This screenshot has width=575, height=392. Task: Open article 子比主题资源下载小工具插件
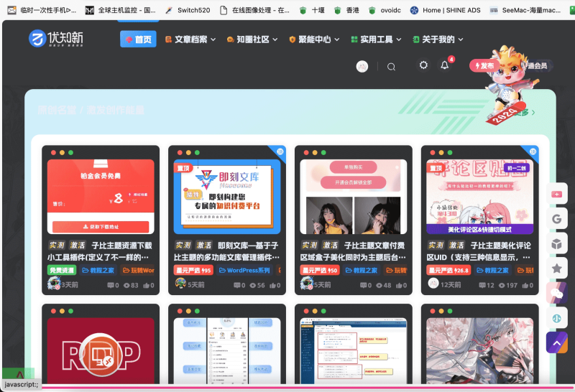[100, 251]
